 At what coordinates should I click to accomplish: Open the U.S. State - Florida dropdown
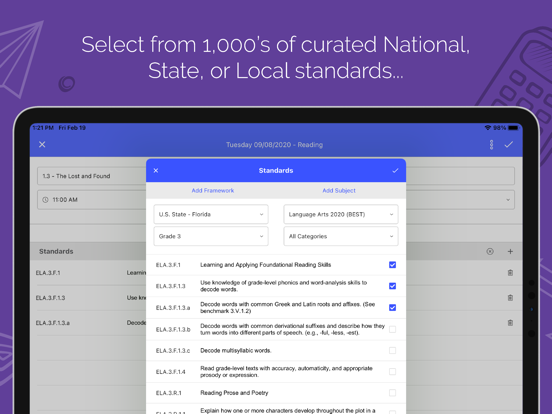(x=211, y=214)
